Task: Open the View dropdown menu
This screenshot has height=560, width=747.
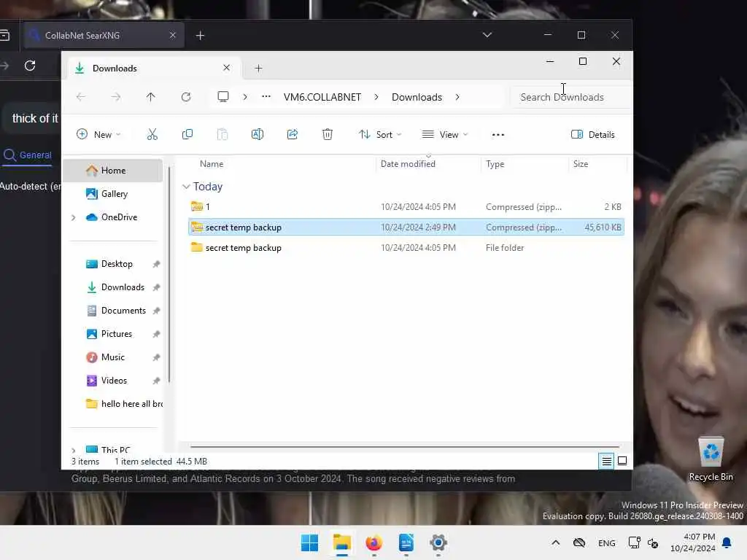Action: [445, 135]
